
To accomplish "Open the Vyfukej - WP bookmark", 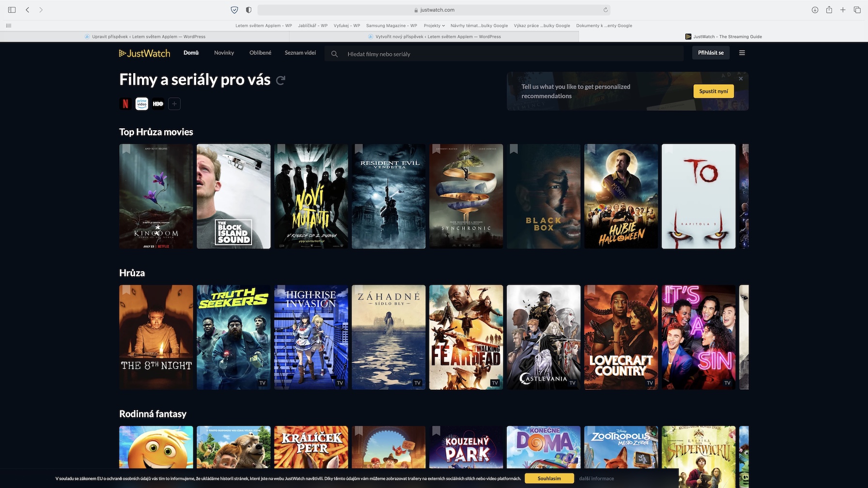I will pos(347,26).
